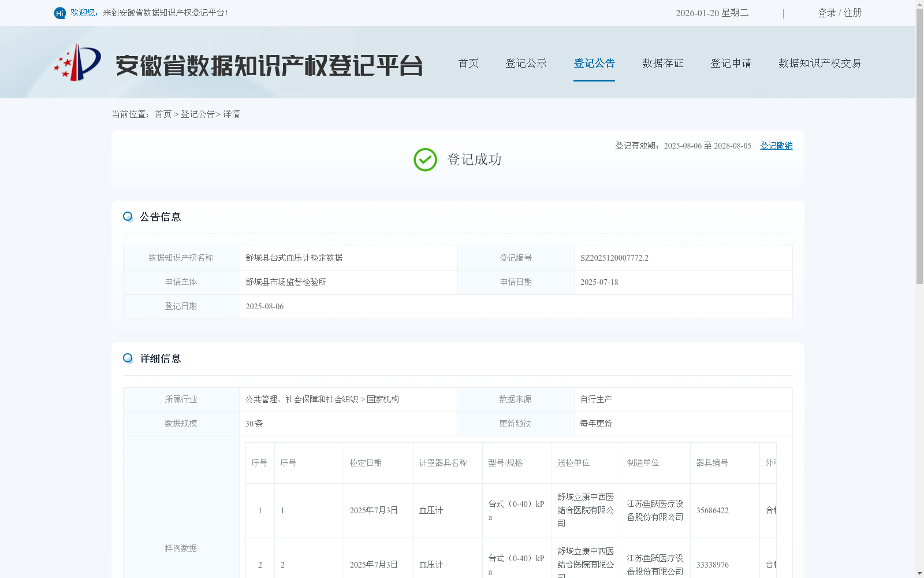Click the 公告信息 section bullet icon
This screenshot has height=578, width=924.
pyautogui.click(x=128, y=217)
